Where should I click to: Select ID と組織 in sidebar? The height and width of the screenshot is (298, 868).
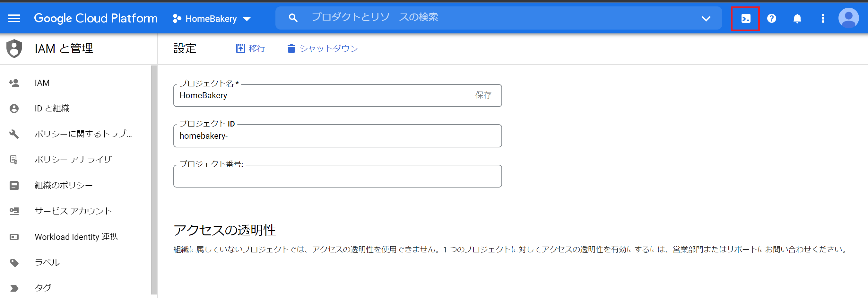pos(52,109)
